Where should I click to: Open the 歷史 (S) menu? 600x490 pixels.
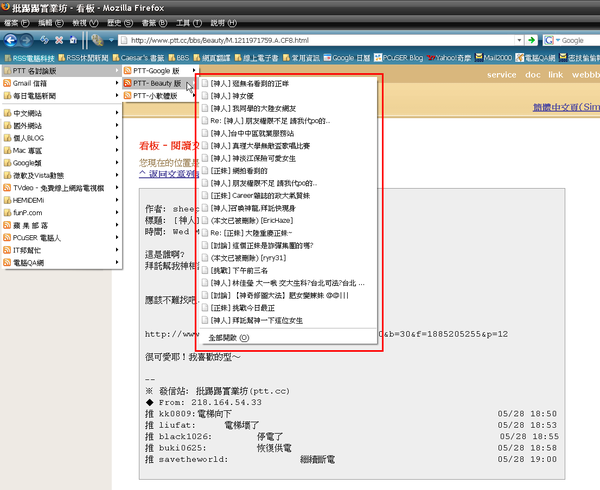coord(120,23)
